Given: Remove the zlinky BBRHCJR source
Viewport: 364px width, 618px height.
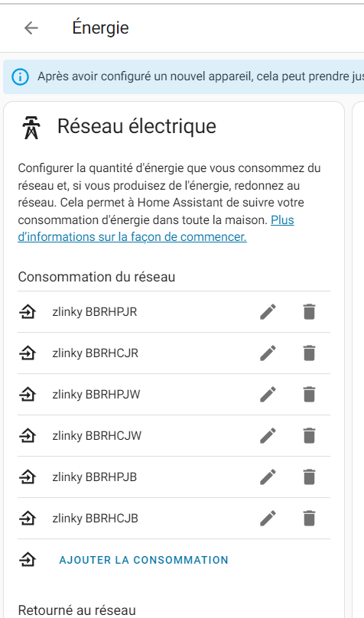Looking at the screenshot, I should click(x=309, y=353).
